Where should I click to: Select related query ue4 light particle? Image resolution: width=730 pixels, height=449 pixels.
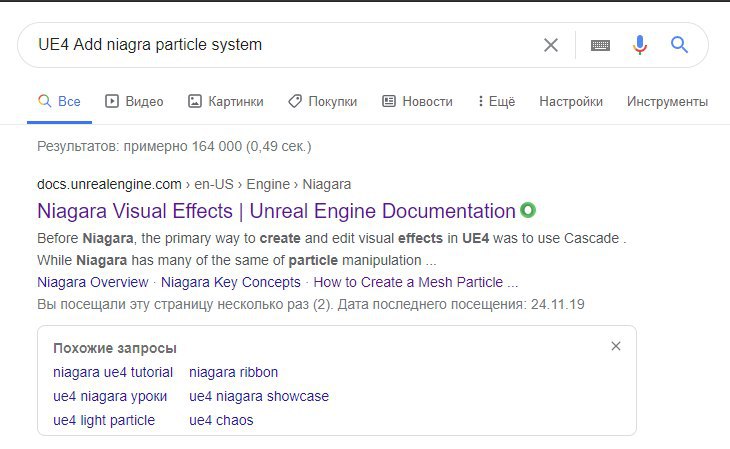point(104,420)
